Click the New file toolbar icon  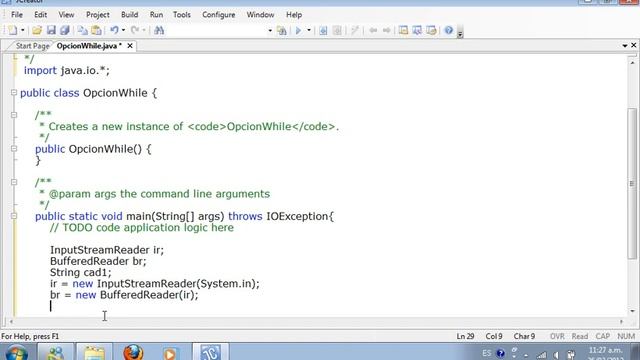click(x=13, y=30)
